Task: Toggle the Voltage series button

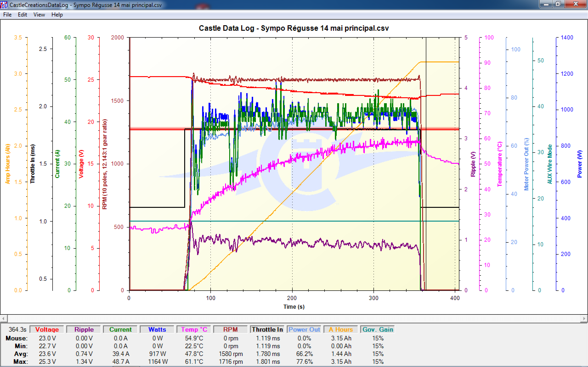Action: pos(47,329)
